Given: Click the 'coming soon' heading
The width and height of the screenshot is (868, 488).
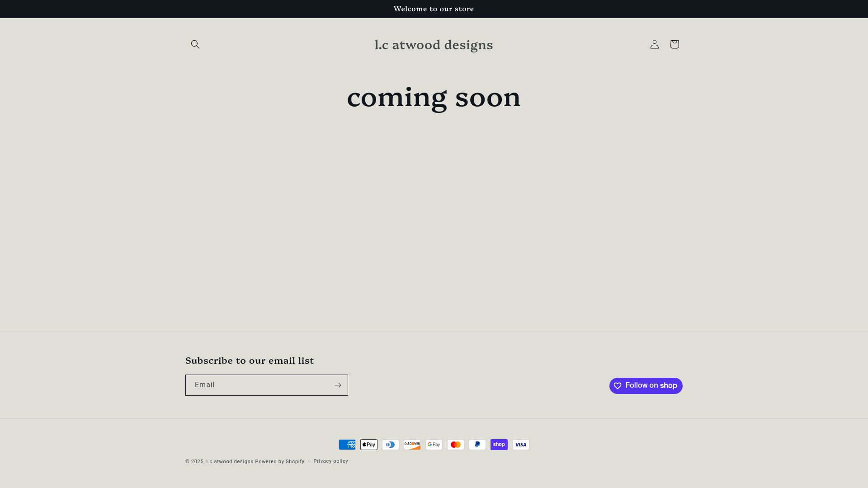Looking at the screenshot, I should (x=434, y=98).
